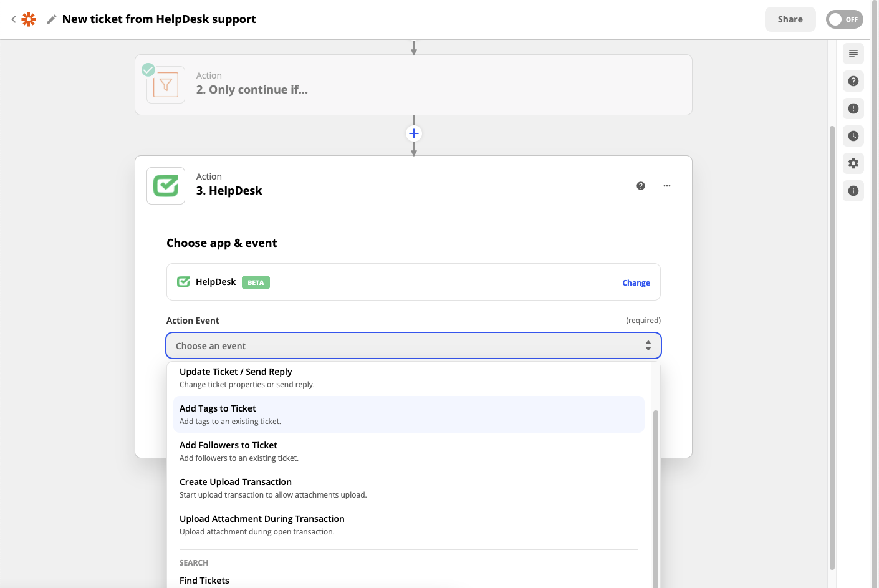
Task: Click 'Add followers to an existing ticket.' description
Action: 239,458
